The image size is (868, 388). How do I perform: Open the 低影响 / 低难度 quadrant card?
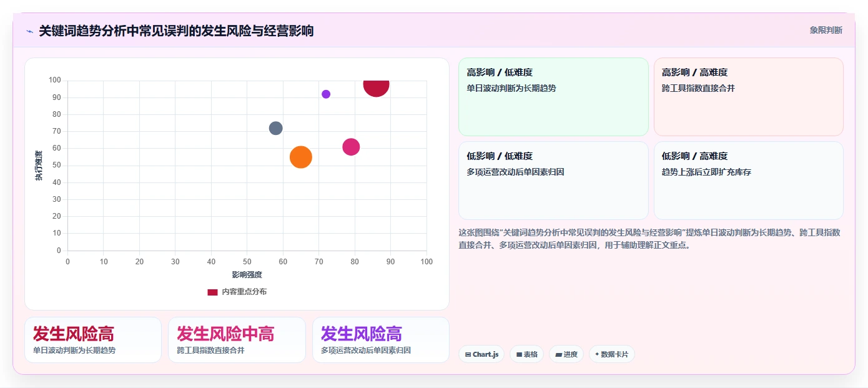point(553,181)
